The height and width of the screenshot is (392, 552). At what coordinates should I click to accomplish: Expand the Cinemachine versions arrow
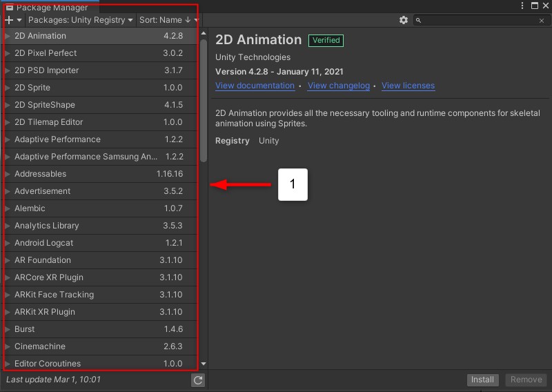coord(8,346)
